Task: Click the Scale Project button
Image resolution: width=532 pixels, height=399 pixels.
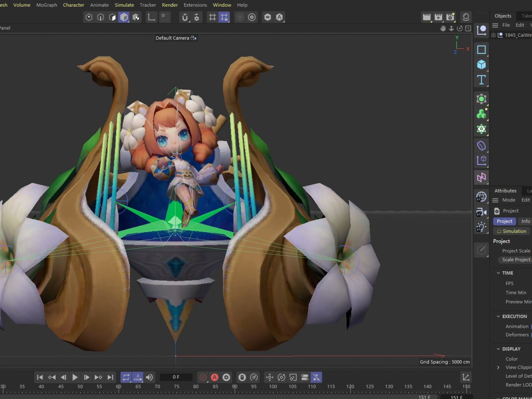Action: pyautogui.click(x=515, y=260)
